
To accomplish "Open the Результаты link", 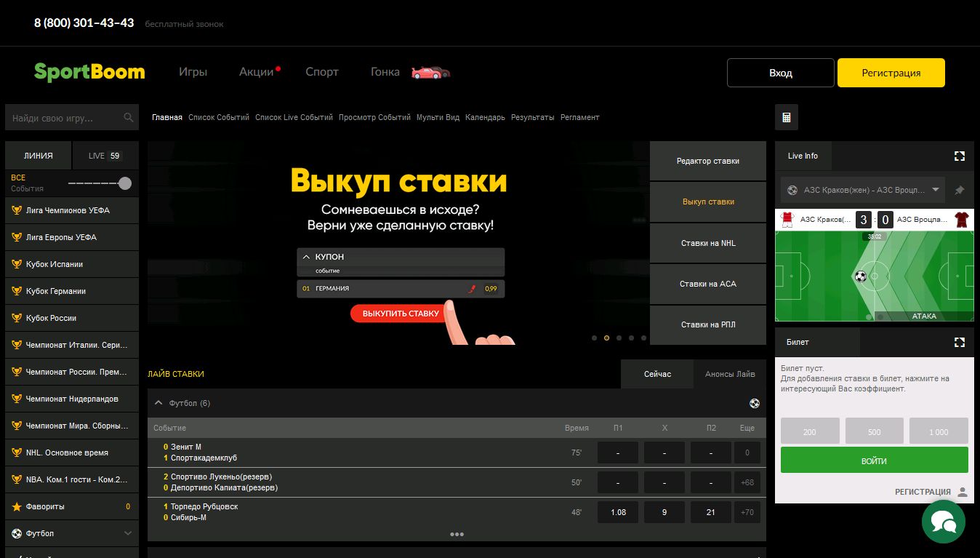I will click(533, 117).
